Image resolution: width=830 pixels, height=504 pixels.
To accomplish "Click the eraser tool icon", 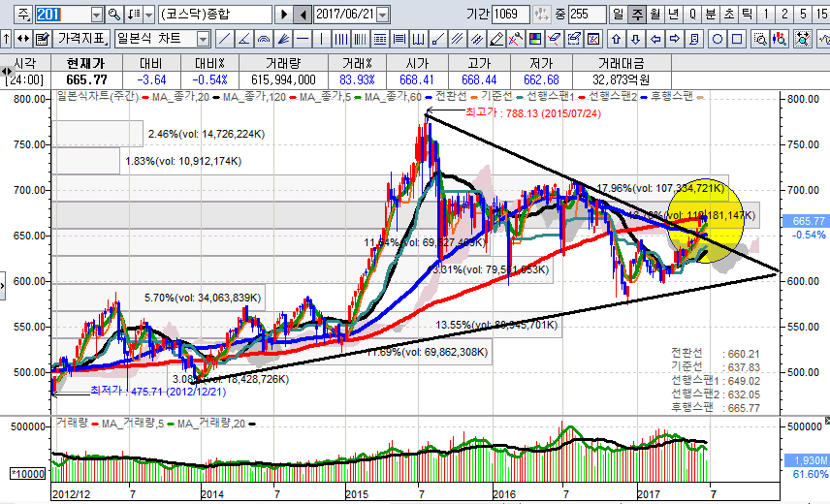I will pos(554,39).
